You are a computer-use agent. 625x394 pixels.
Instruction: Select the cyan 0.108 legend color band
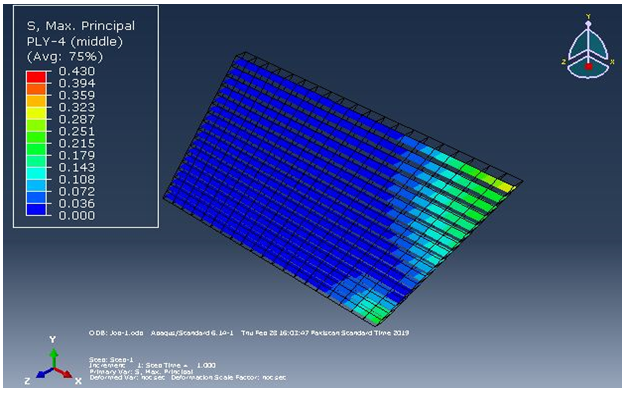click(36, 173)
